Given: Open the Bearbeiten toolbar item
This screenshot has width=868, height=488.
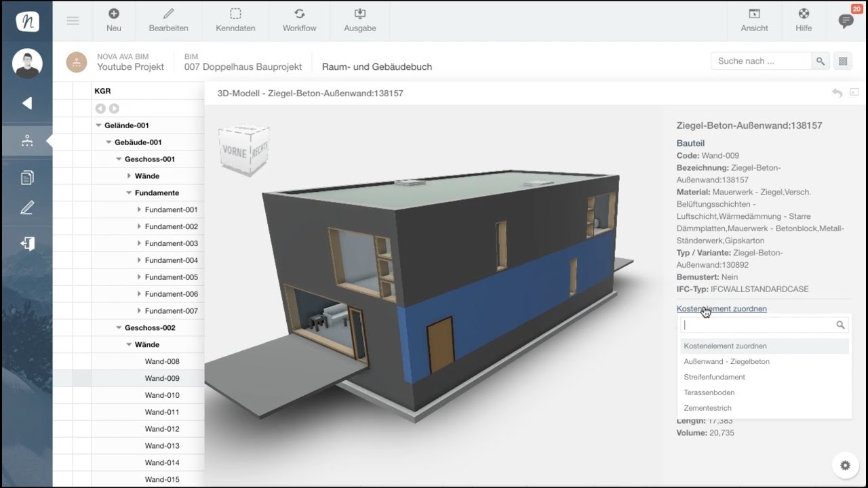Looking at the screenshot, I should coord(169,20).
